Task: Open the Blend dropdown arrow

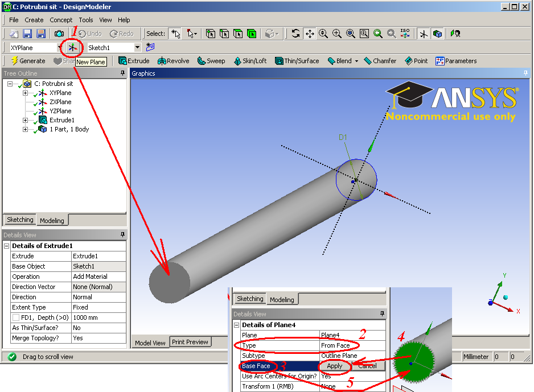Action: click(x=356, y=61)
